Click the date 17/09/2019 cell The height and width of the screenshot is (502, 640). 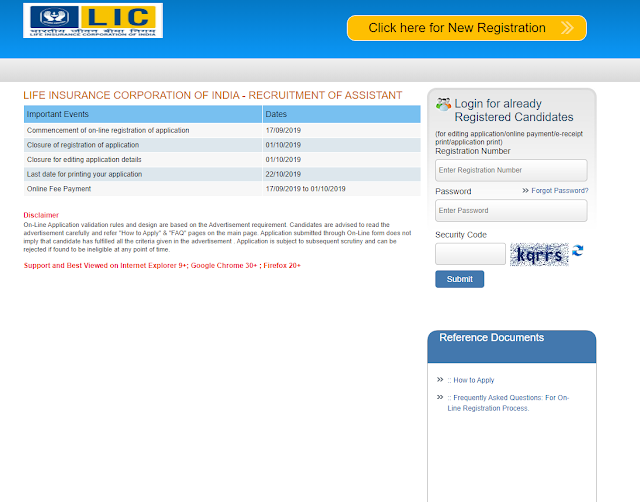coord(342,130)
